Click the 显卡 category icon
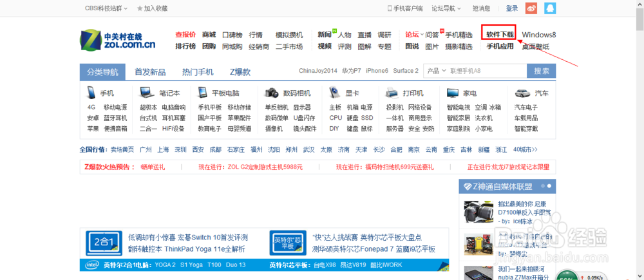 (x=334, y=93)
